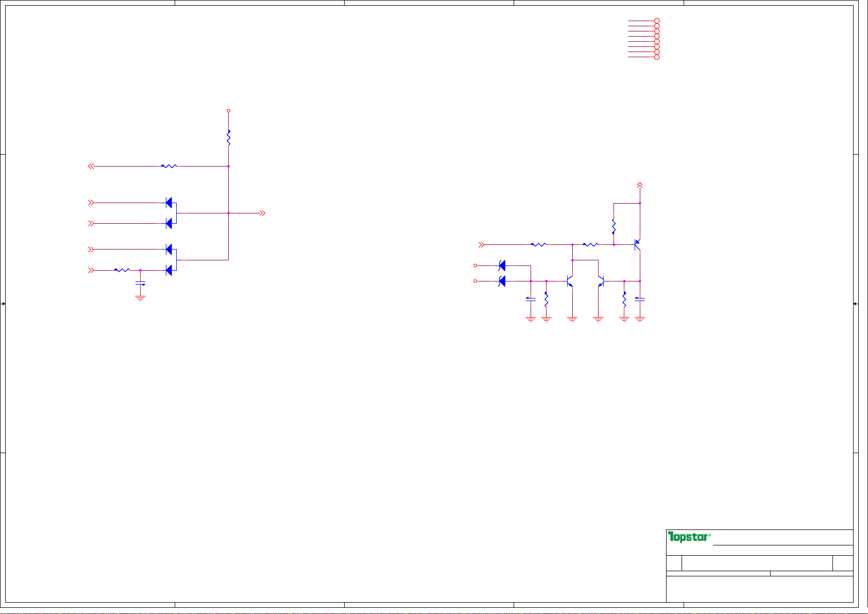This screenshot has width=868, height=614.
Task: Click the green Topstar logo in title block
Action: pos(689,537)
